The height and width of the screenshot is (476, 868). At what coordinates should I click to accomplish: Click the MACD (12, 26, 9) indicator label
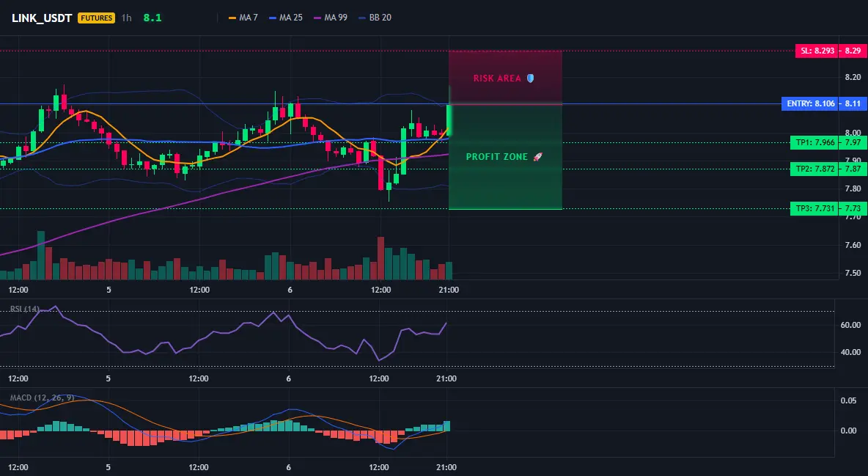pos(42,398)
